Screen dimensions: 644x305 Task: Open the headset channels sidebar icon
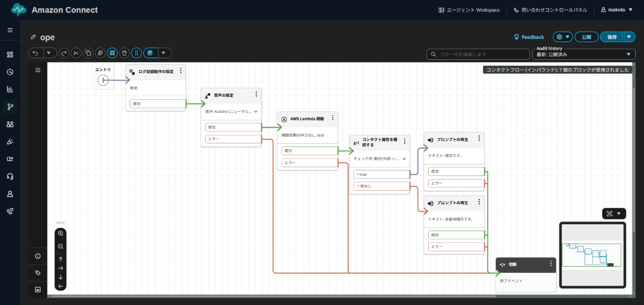[10, 176]
